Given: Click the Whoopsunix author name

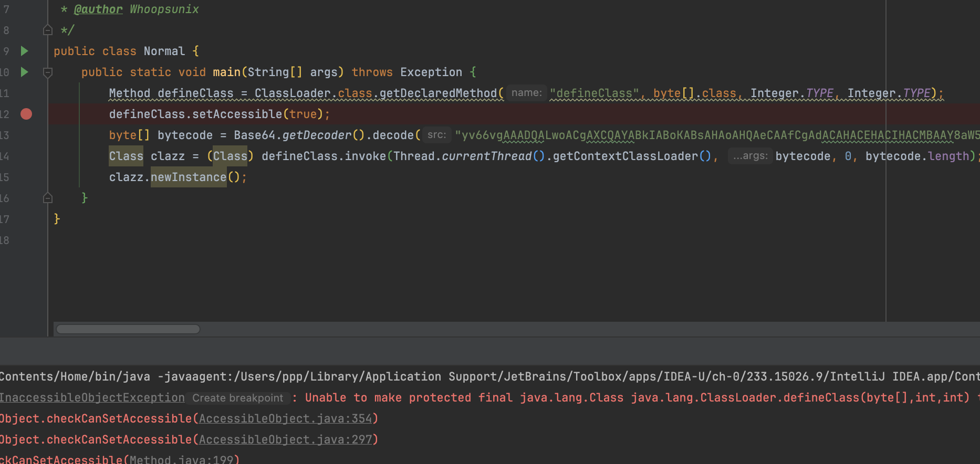Looking at the screenshot, I should click(164, 9).
